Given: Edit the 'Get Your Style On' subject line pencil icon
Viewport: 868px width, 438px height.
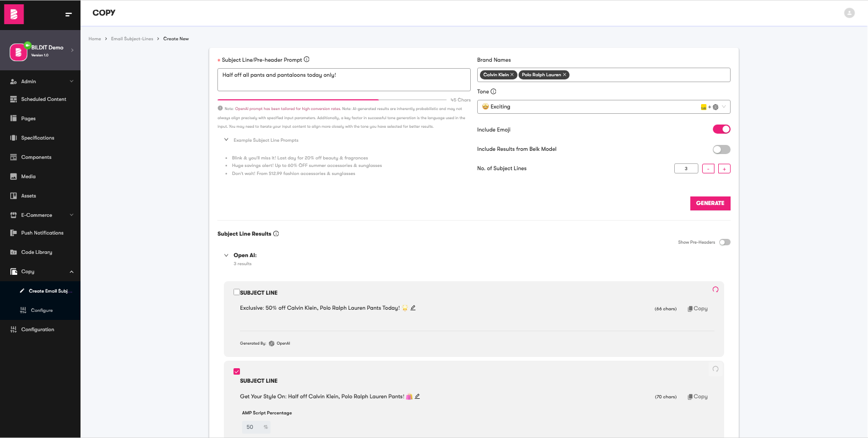Looking at the screenshot, I should (417, 396).
